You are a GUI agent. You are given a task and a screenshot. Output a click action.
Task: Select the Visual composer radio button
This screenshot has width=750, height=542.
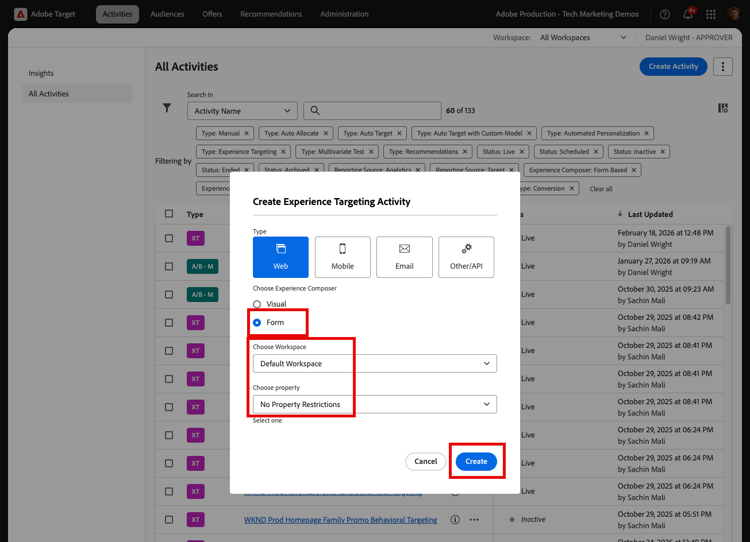pos(257,304)
